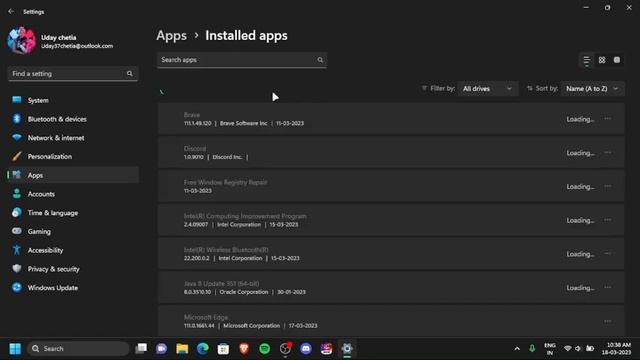Open the Sort by Name dropdown
Viewport: 640px width, 360px height.
pyautogui.click(x=592, y=89)
